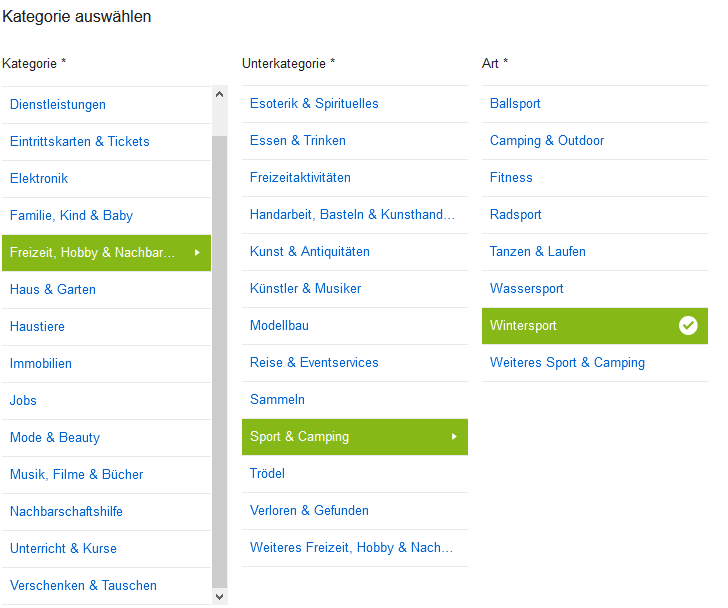Pick Wassersport as the type
Viewport: 728px width, 608px height.
(x=527, y=289)
